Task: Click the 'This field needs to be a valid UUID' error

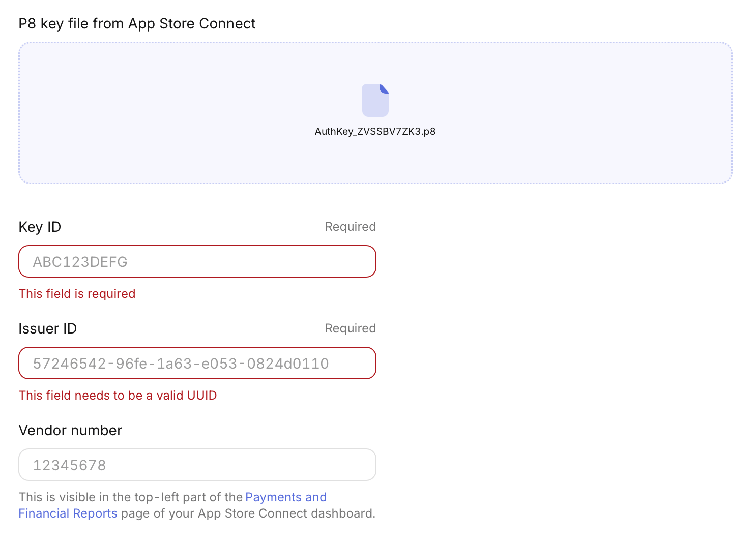Action: click(x=118, y=395)
